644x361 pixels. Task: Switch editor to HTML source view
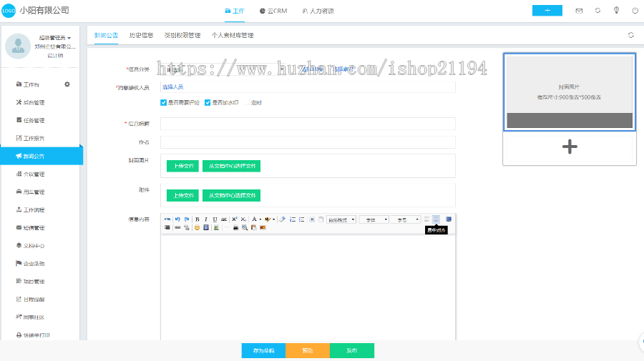[167, 219]
